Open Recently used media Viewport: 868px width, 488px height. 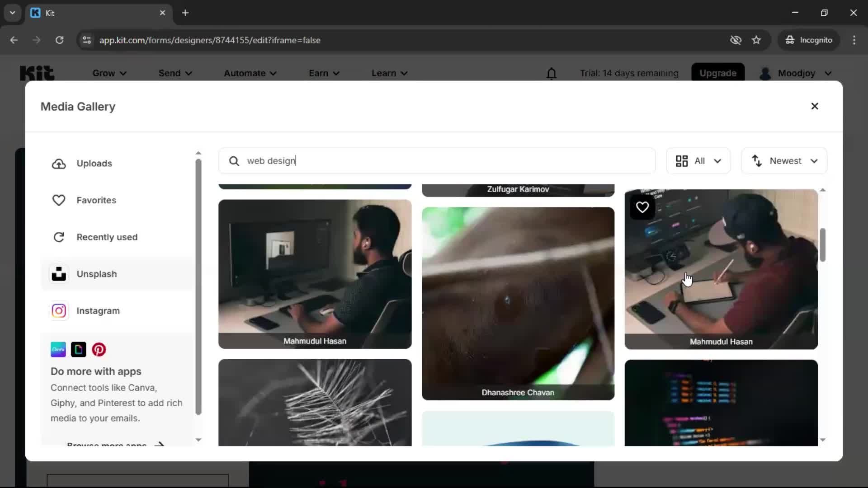(107, 237)
